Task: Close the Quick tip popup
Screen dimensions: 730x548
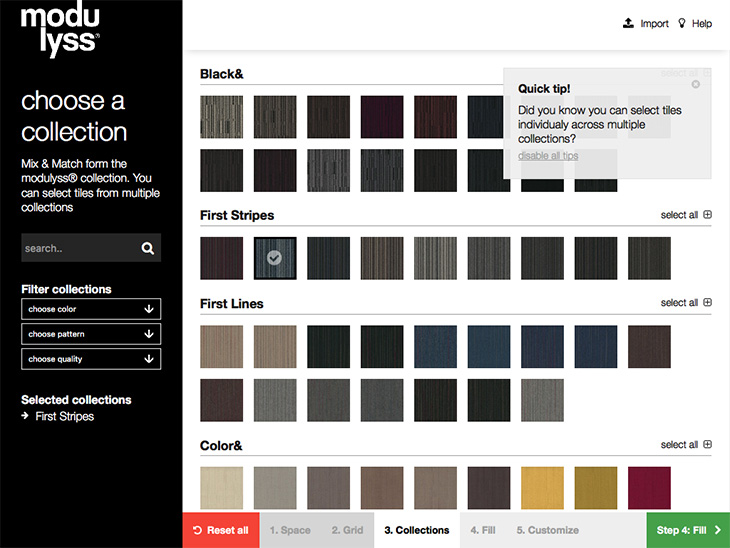Action: [696, 84]
